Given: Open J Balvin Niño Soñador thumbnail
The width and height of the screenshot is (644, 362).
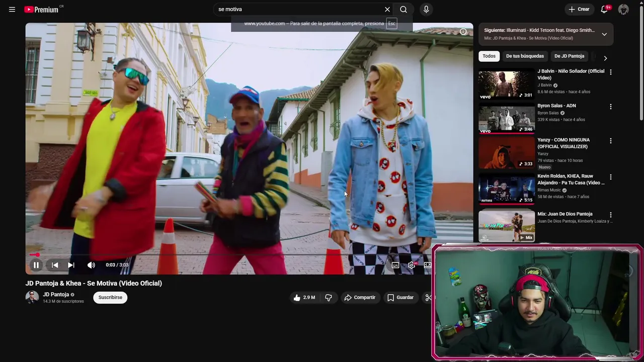Looking at the screenshot, I should [x=507, y=84].
